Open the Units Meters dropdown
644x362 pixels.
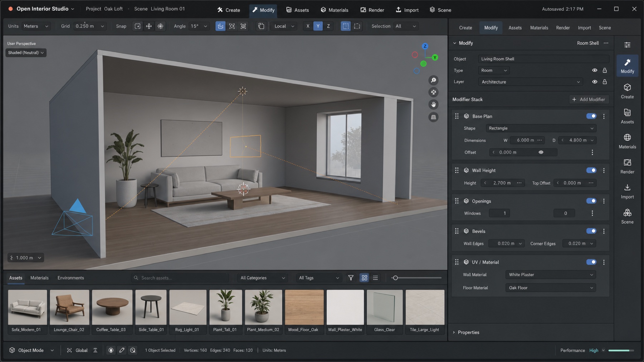tap(36, 26)
